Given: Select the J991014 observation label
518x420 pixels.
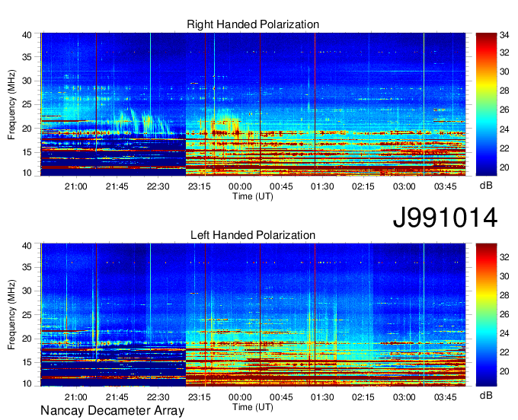Looking at the screenshot, I should (x=445, y=217).
